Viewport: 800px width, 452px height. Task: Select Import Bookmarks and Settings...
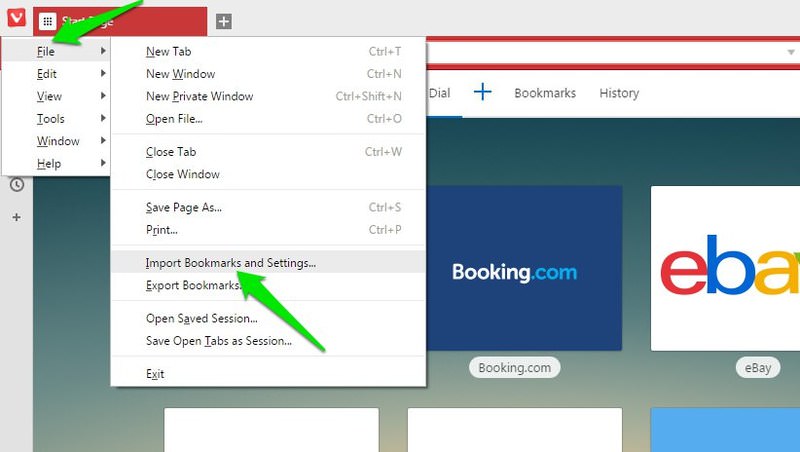(x=268, y=263)
